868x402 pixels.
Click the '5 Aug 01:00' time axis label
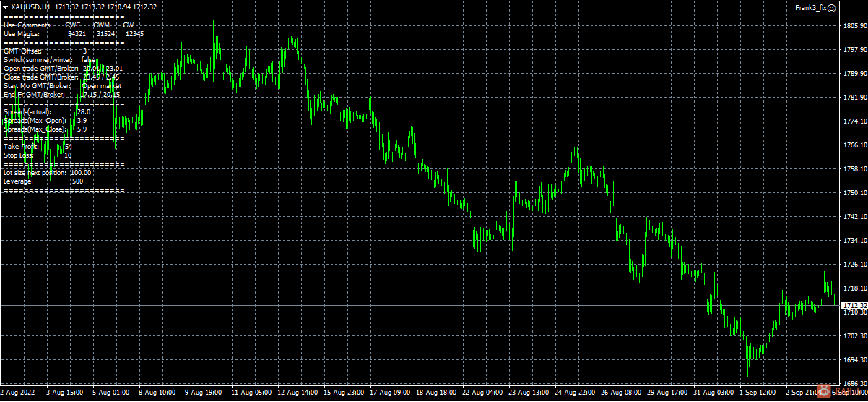tap(111, 393)
